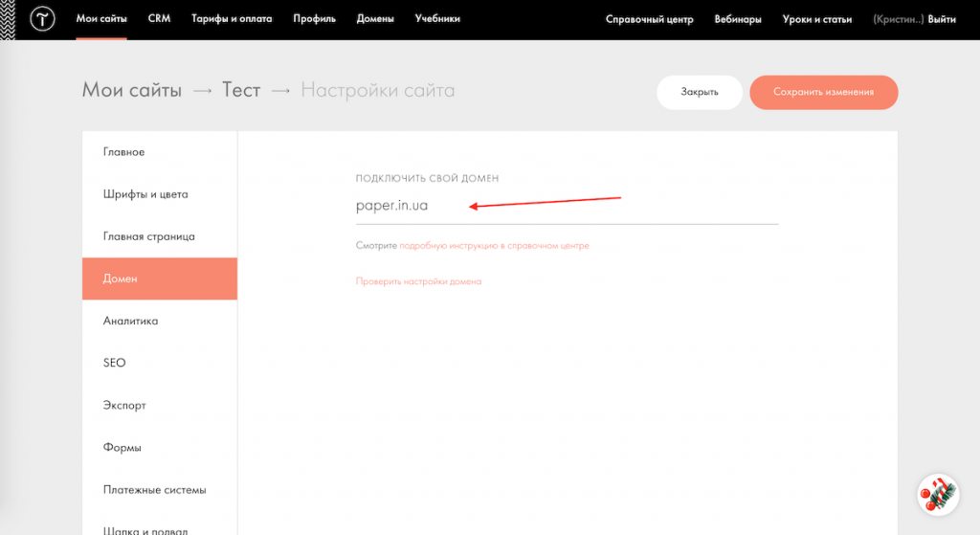Open the festive chat widget icon
This screenshot has width=980, height=535.
click(x=937, y=494)
